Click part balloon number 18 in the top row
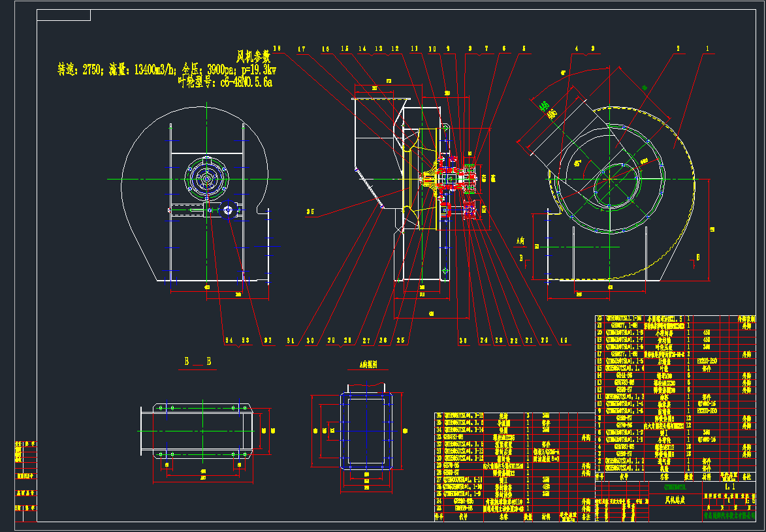Image resolution: width=766 pixels, height=532 pixels. 277,49
